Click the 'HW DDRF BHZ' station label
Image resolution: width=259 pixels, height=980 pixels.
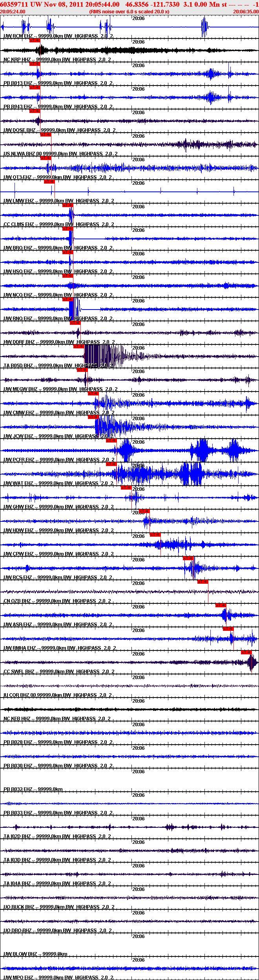(x=19, y=342)
